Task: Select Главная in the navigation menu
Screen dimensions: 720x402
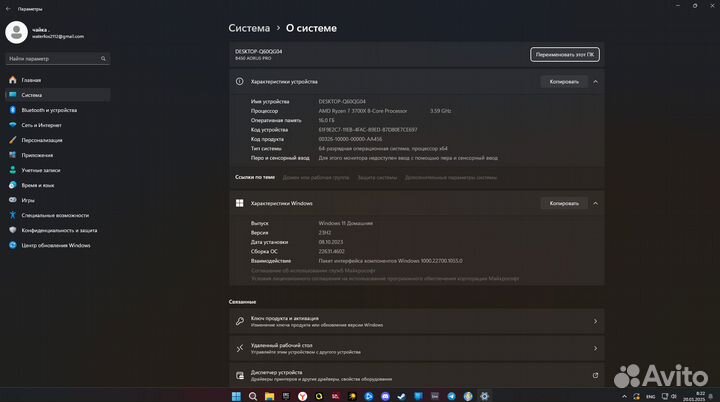Action: [32, 80]
